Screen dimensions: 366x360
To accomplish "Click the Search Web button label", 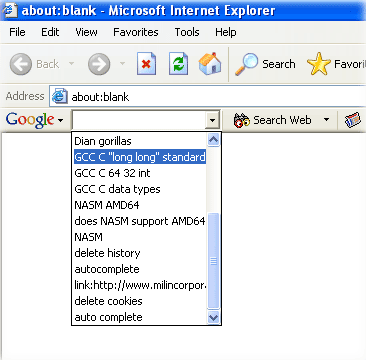I will click(x=282, y=120).
